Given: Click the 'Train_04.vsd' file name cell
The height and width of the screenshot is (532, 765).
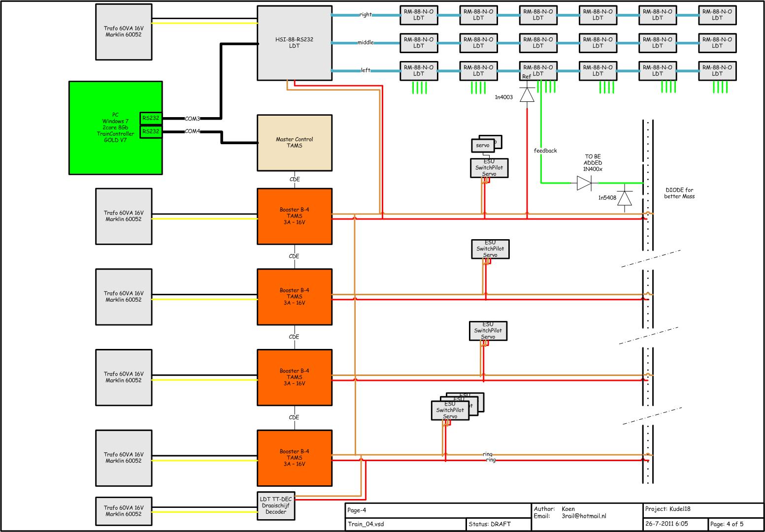Looking at the screenshot, I should 405,524.
